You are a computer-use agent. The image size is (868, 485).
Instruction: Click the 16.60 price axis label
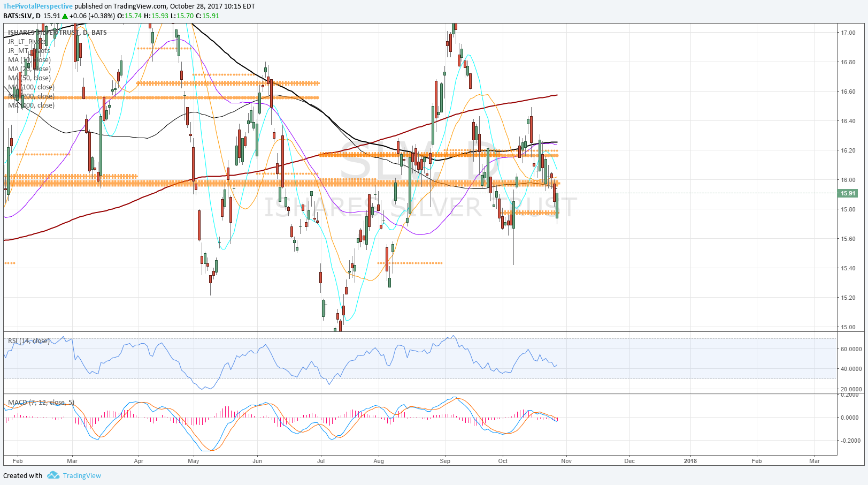pos(848,92)
